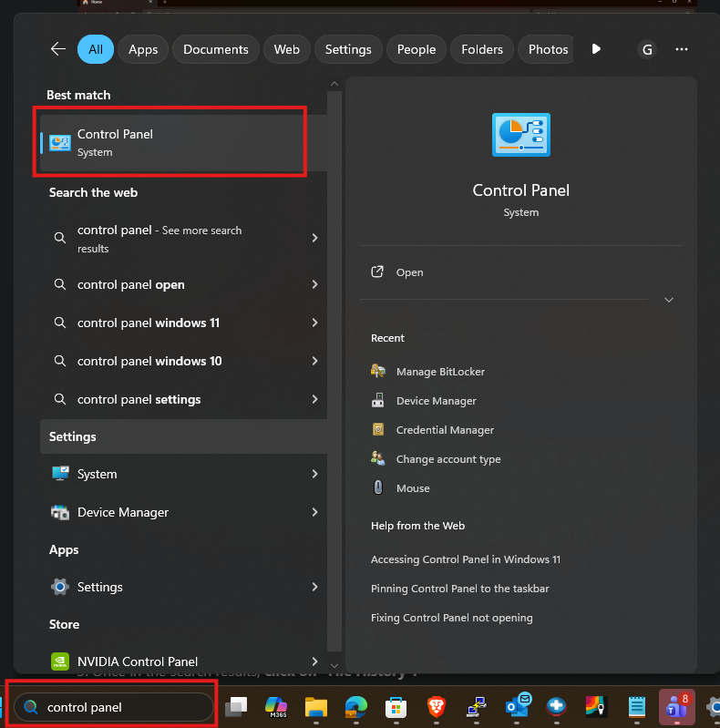Image resolution: width=720 pixels, height=728 pixels.
Task: Open Notepad from taskbar
Action: click(x=637, y=707)
